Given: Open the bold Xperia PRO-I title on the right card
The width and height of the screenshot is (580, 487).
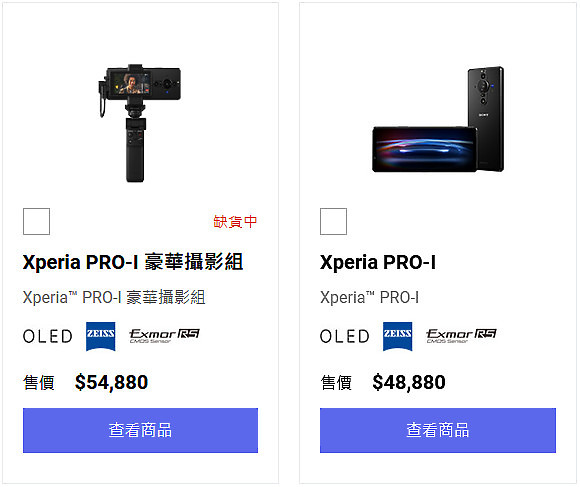Looking at the screenshot, I should pos(378,262).
